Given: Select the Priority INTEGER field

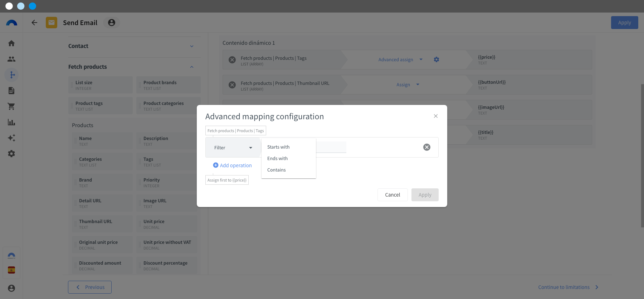Looking at the screenshot, I should coord(167,182).
